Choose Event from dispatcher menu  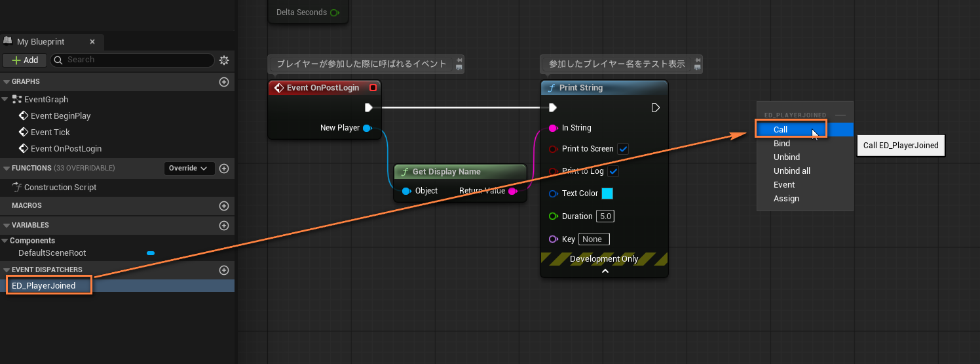[805, 184]
